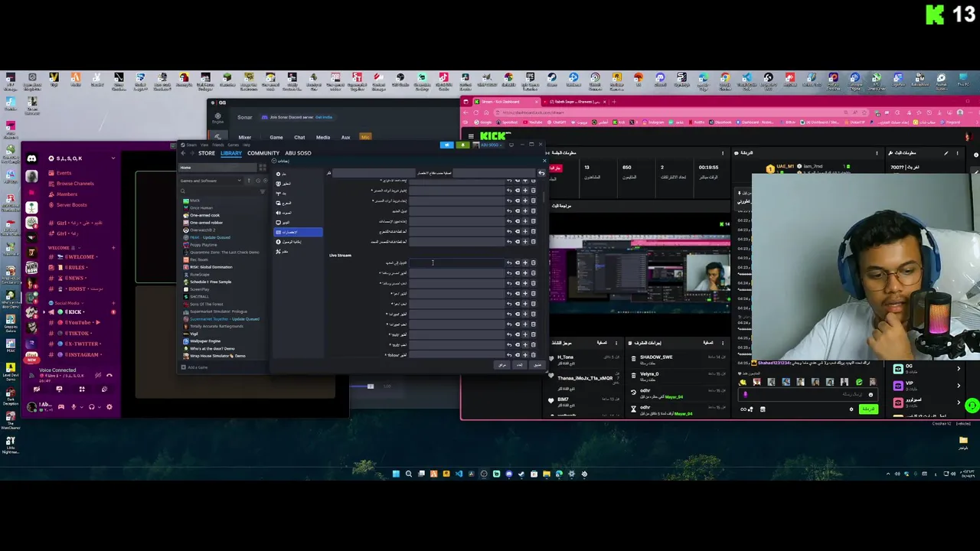Open the Kick dashboard hamburger menu
This screenshot has width=980, height=551.
(x=471, y=136)
